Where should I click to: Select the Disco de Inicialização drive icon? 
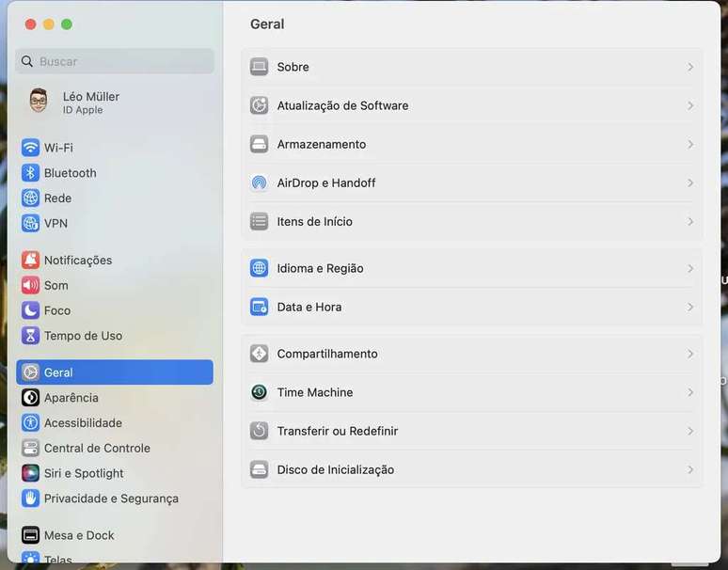259,469
